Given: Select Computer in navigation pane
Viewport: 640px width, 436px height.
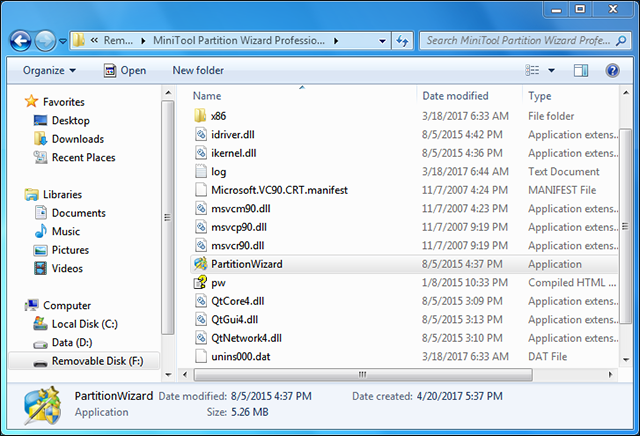Looking at the screenshot, I should point(58,305).
